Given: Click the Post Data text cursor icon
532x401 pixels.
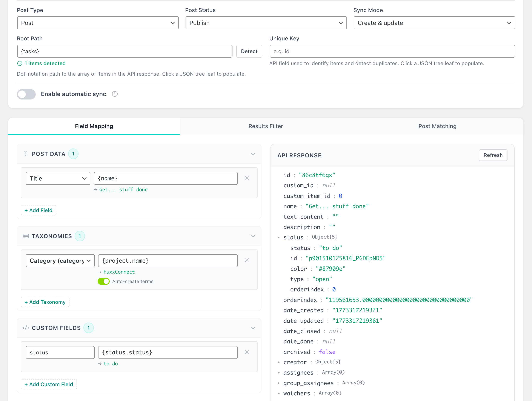Looking at the screenshot, I should [x=26, y=154].
